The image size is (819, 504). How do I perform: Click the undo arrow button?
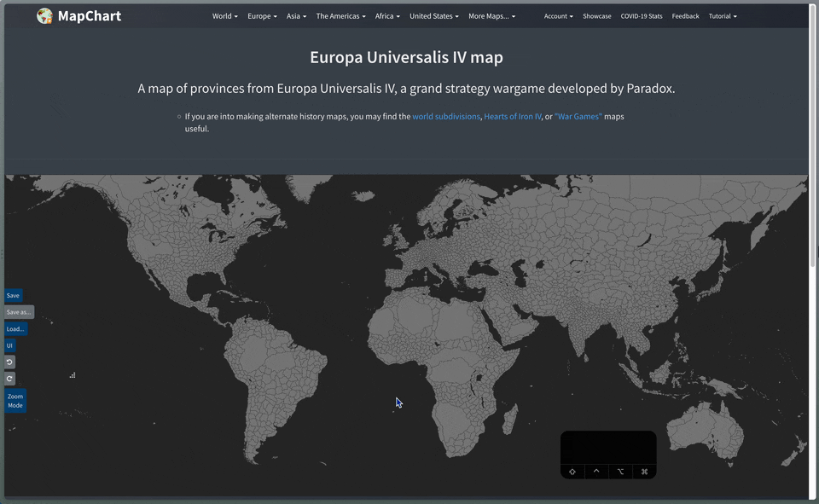tap(10, 362)
